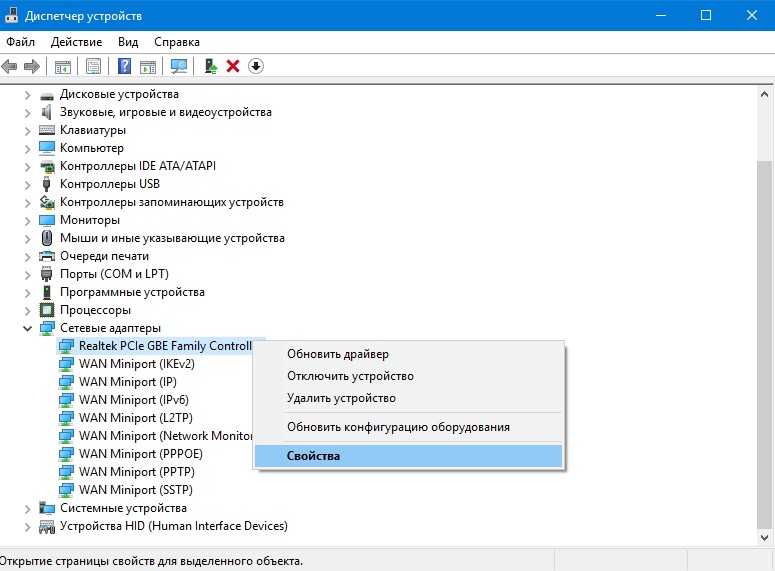The width and height of the screenshot is (775, 571).
Task: Click the vertical scrollbar down arrow
Action: 764,537
